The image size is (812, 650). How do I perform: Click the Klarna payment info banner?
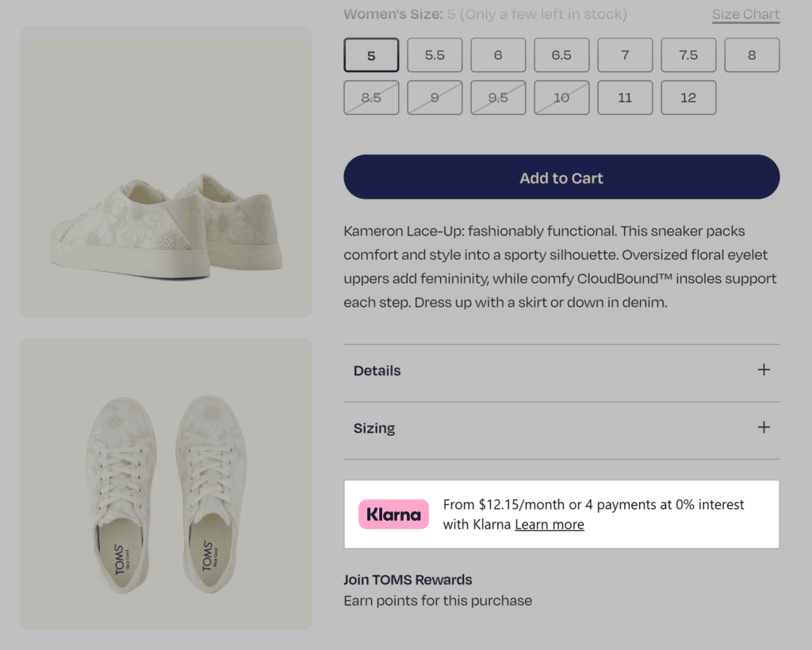click(x=561, y=514)
